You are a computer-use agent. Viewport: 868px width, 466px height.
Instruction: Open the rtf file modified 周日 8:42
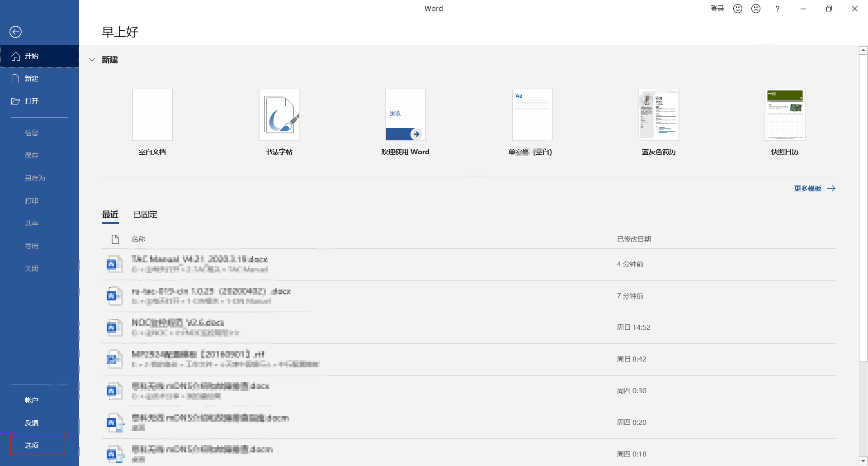pyautogui.click(x=469, y=359)
